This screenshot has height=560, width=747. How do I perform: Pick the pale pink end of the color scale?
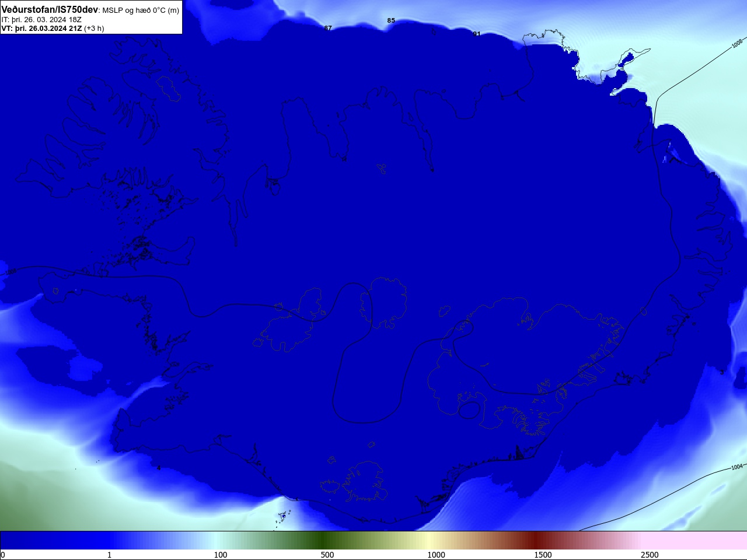(694, 540)
